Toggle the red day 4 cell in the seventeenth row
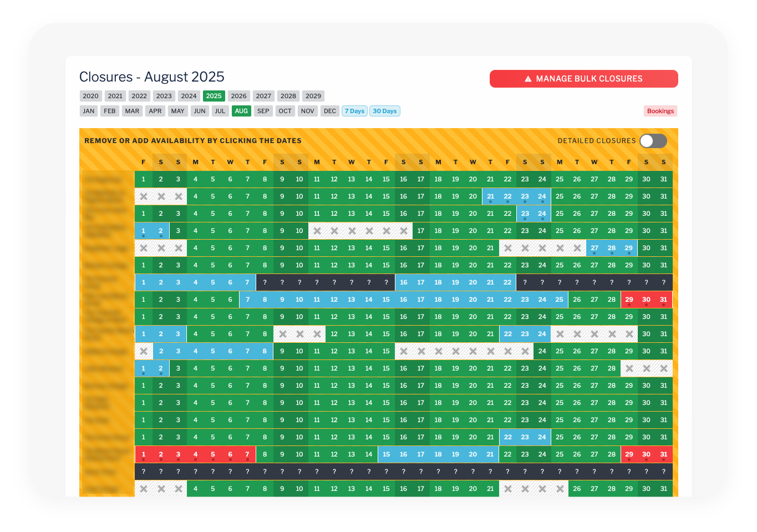 [x=196, y=454]
